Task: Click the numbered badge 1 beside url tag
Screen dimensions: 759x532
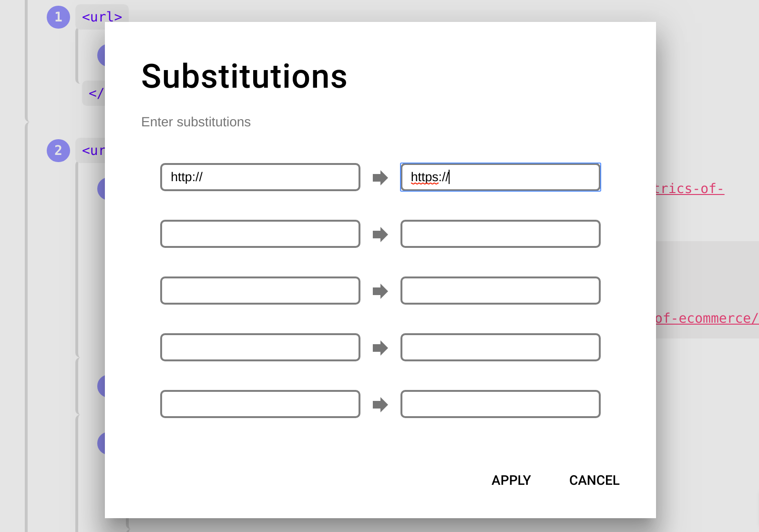Action: [58, 17]
